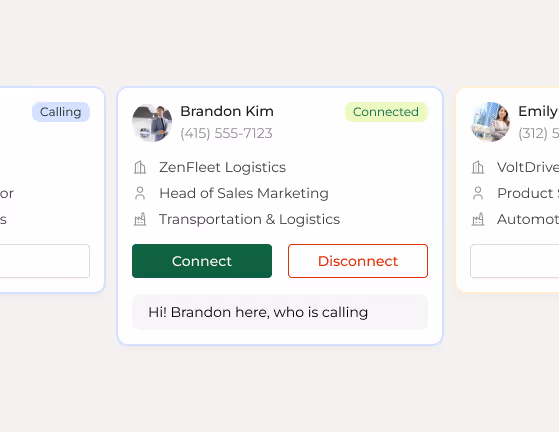Click the ZenFleet Logistics company text
The width and height of the screenshot is (559, 432).
(222, 167)
